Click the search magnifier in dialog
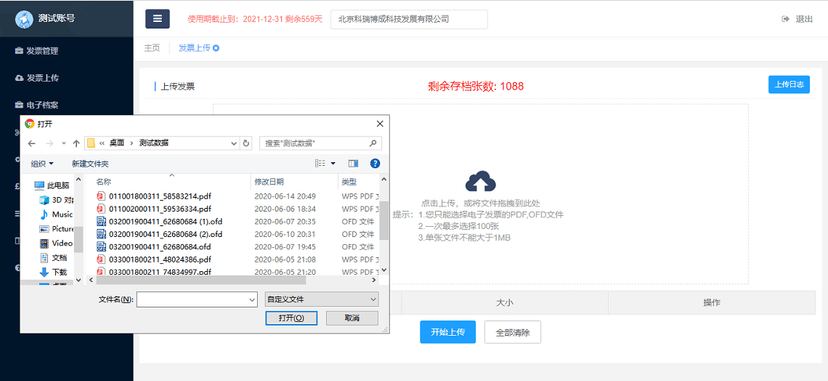The image size is (828, 381). (373, 143)
